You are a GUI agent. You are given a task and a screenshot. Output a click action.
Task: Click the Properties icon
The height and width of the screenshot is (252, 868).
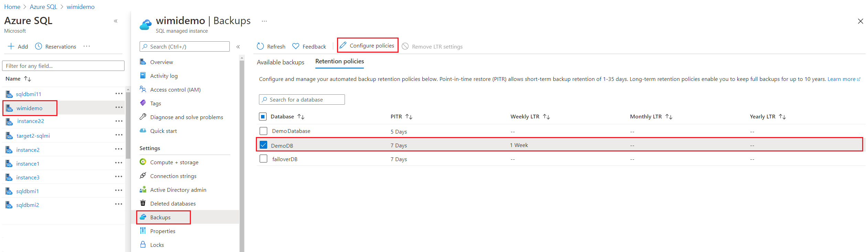tap(143, 231)
